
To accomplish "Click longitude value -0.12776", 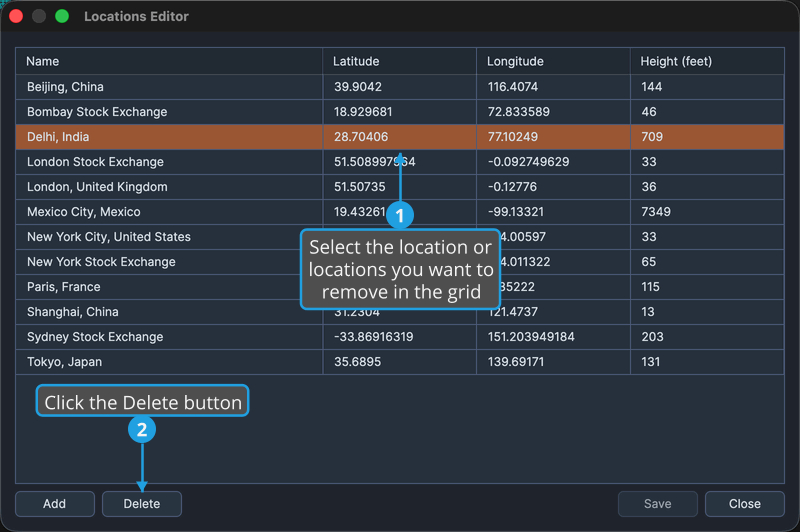I will (x=512, y=187).
